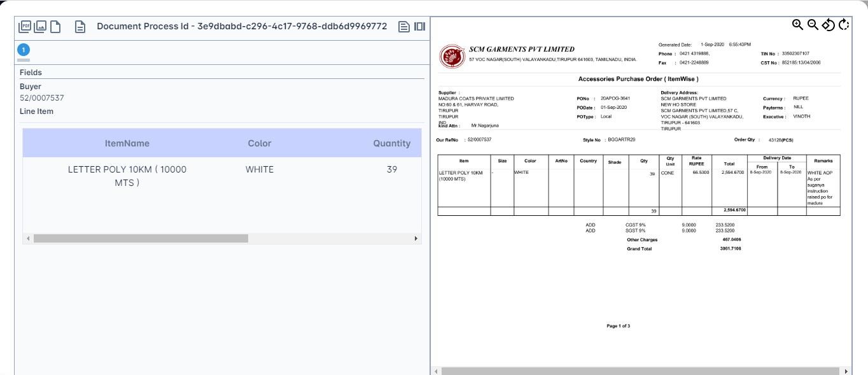Viewport: 868px width, 375px height.
Task: Click the TIN No value 33502307107
Action: coord(795,53)
